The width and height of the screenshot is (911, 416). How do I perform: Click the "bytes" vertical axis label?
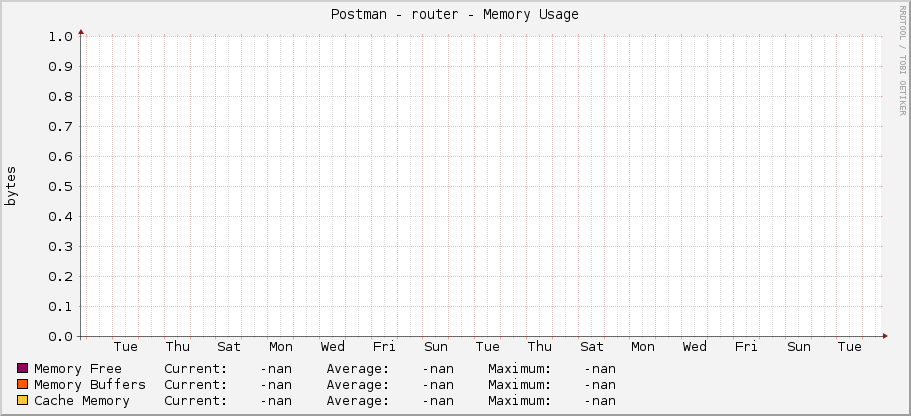pos(11,186)
